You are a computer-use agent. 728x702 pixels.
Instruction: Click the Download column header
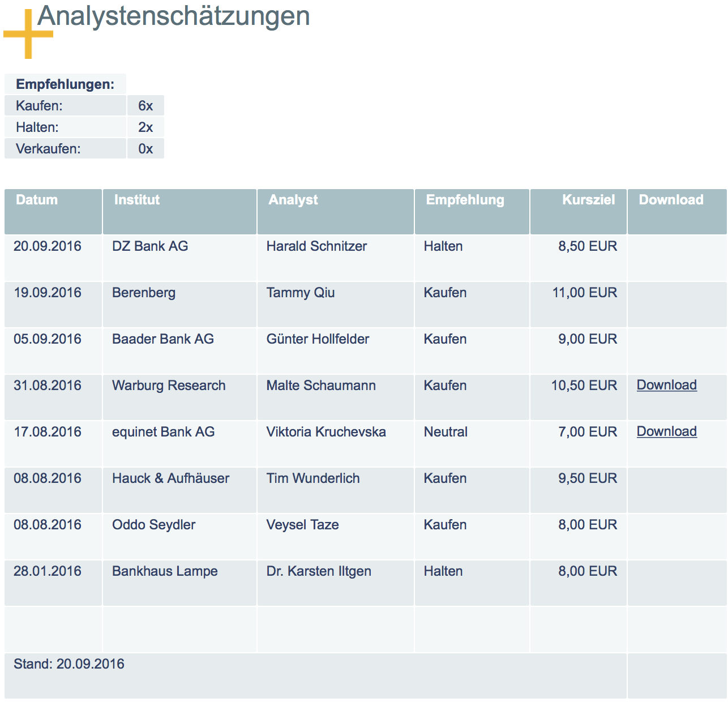coord(671,200)
